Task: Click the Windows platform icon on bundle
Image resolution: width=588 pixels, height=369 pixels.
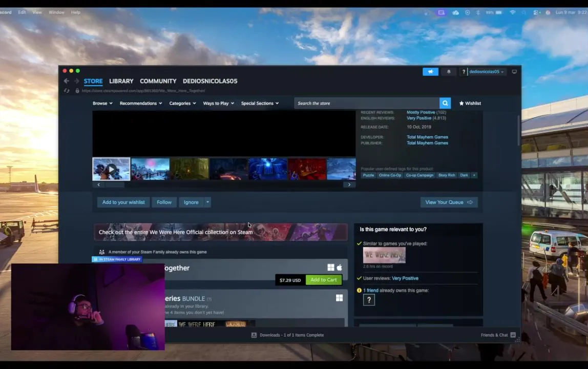Action: click(339, 298)
